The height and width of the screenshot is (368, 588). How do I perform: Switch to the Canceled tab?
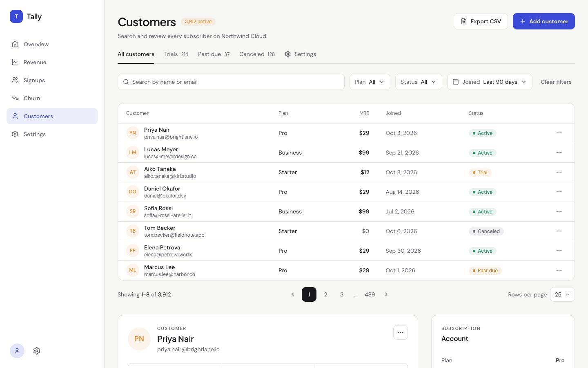coord(257,54)
